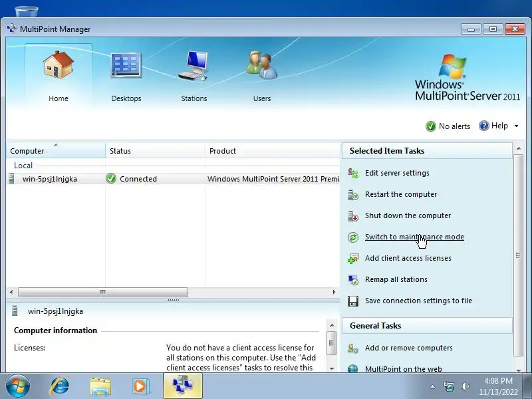Sort by the Status column header
532x399 pixels.
click(156, 151)
